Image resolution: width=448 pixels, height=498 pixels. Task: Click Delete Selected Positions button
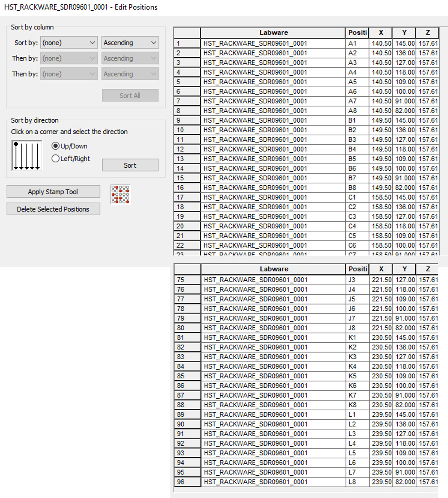pyautogui.click(x=53, y=209)
